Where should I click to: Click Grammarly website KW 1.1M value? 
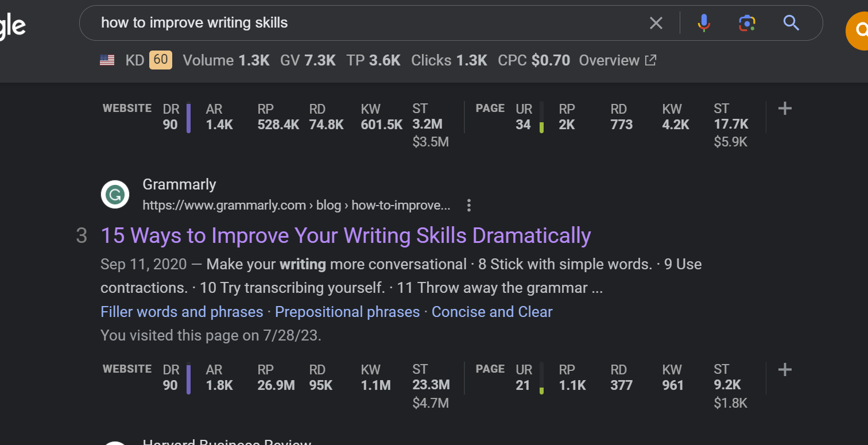[375, 385]
